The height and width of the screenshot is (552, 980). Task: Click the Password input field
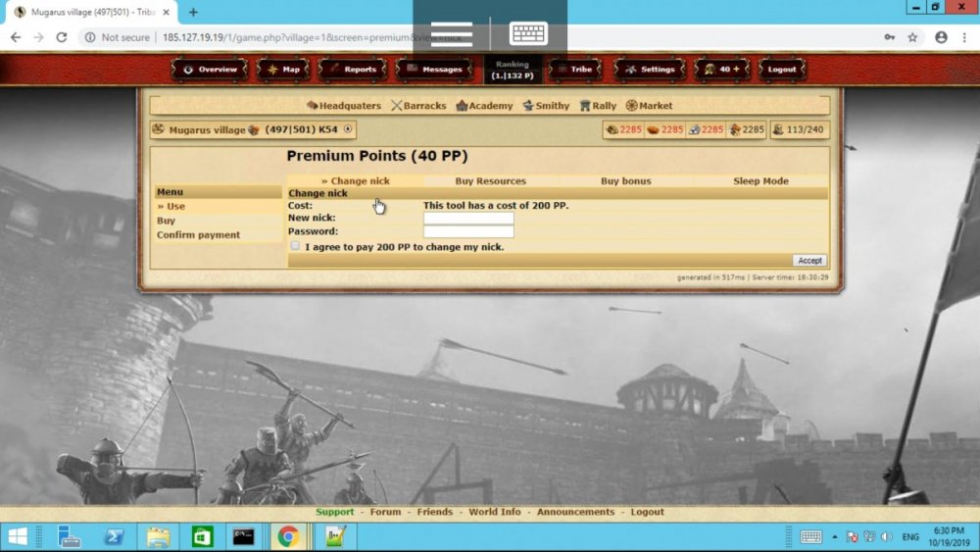pos(468,231)
